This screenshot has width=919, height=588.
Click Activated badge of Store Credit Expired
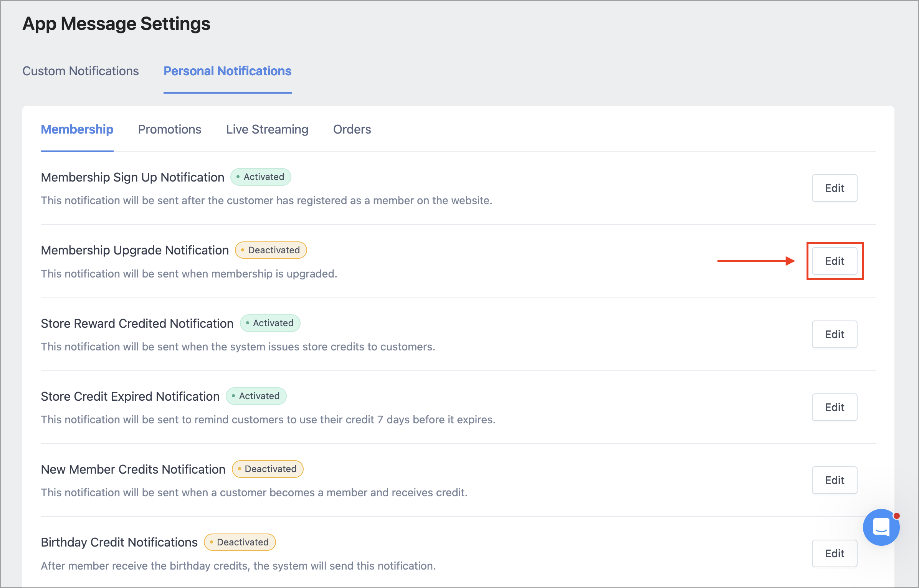click(x=256, y=396)
